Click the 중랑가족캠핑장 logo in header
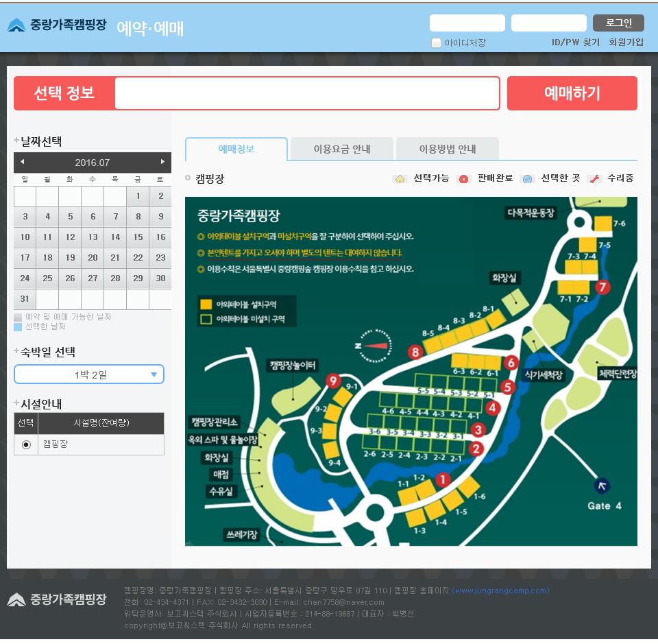 (x=57, y=25)
